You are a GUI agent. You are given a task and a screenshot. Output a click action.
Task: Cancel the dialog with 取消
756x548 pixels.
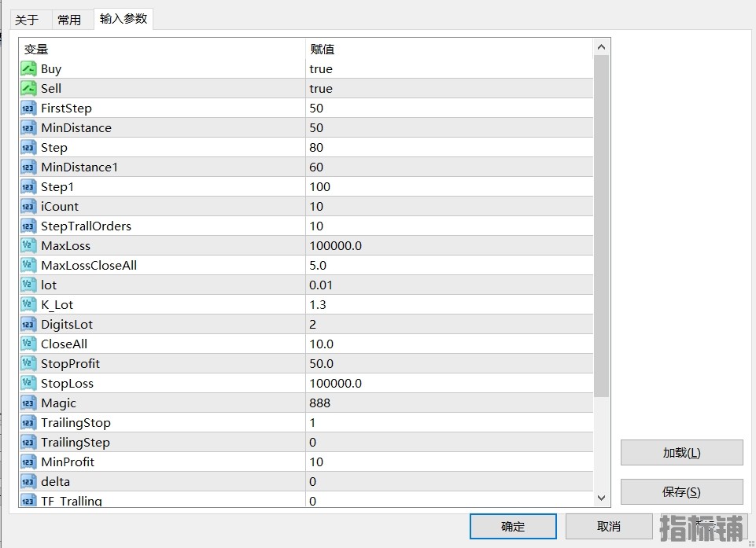[x=609, y=526]
